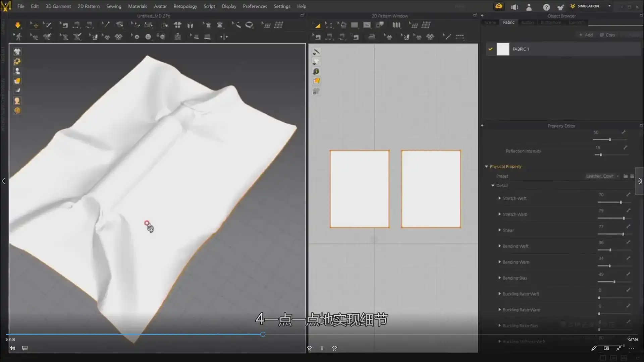Activate the Simulate tool in 3D toolbar
The width and height of the screenshot is (644, 362).
point(17,25)
